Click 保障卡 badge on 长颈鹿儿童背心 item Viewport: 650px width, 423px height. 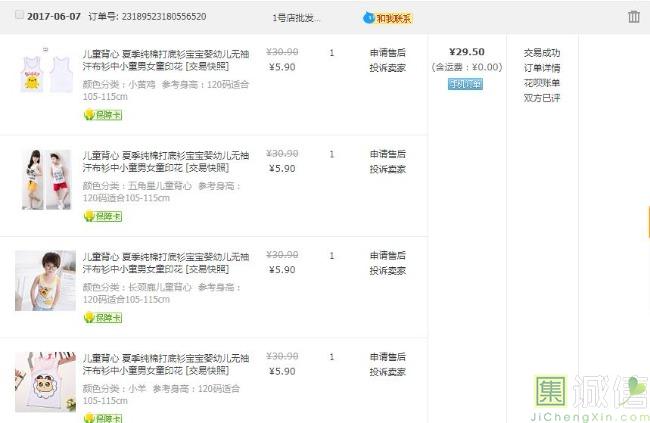click(102, 317)
